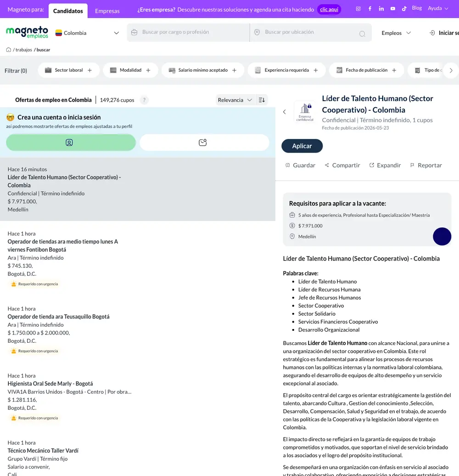Click Iniciar sesión
459x476 pixels.
444,33
